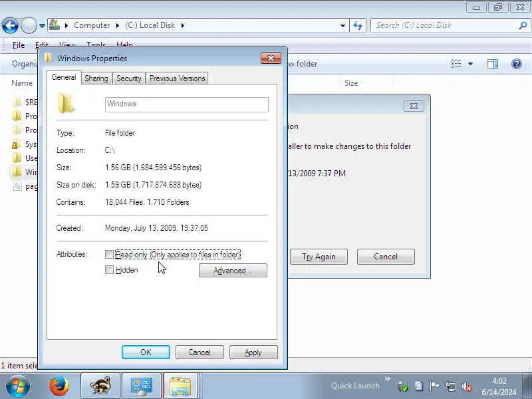532x399 pixels.
Task: Click the search magnifier icon
Action: [x=523, y=25]
